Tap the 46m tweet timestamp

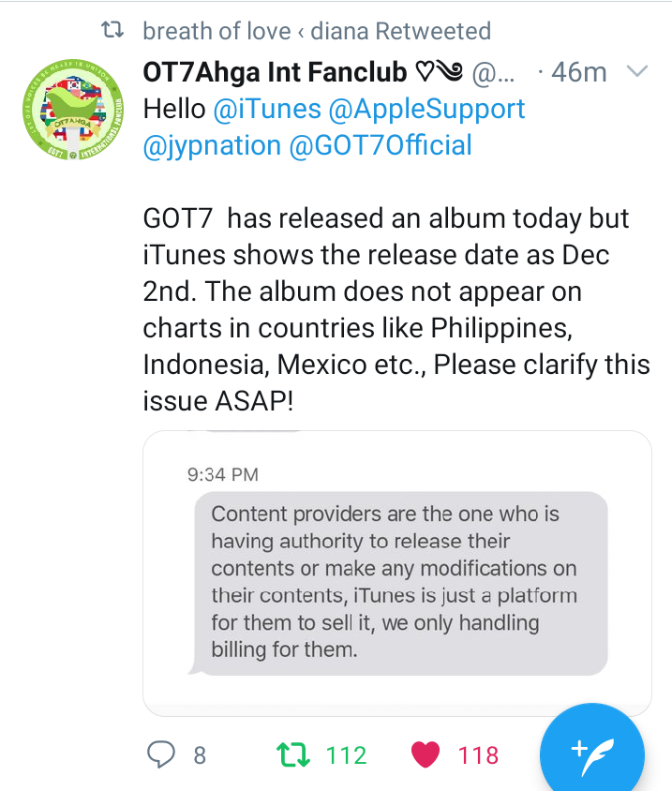[578, 72]
